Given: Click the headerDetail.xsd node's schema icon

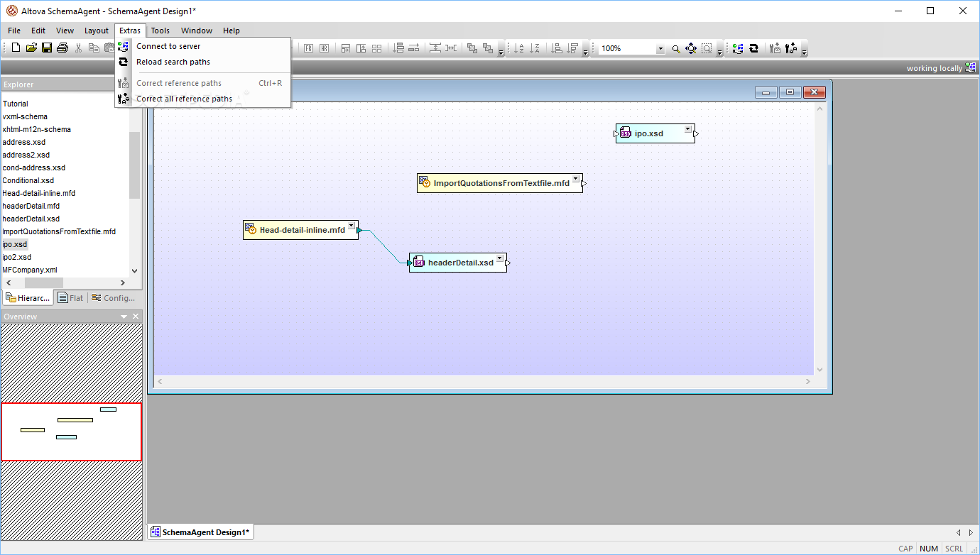Looking at the screenshot, I should pyautogui.click(x=419, y=263).
